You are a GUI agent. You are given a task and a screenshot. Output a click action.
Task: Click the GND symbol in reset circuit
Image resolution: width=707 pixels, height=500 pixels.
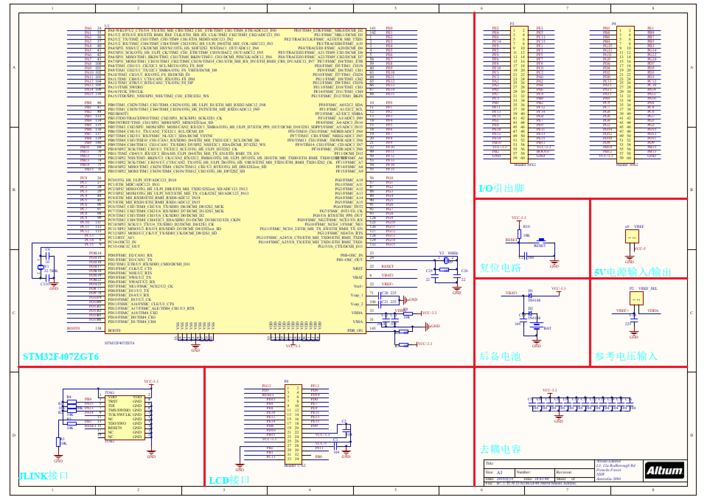click(x=554, y=262)
